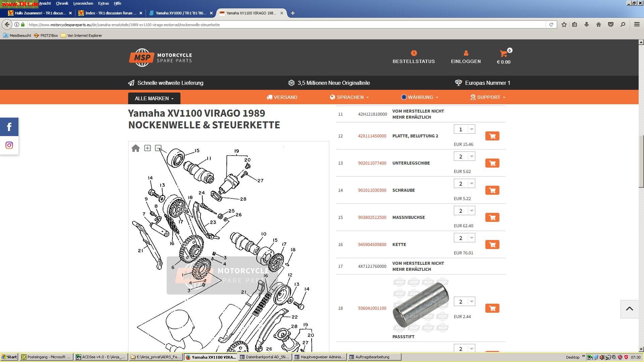Bookmark this page with the star icon

point(564,24)
